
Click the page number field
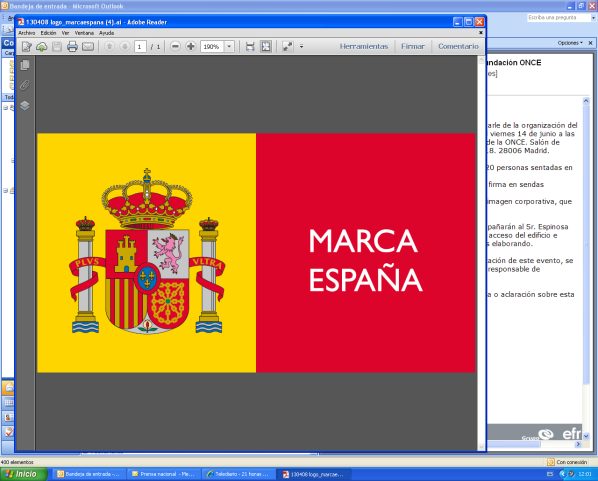140,47
